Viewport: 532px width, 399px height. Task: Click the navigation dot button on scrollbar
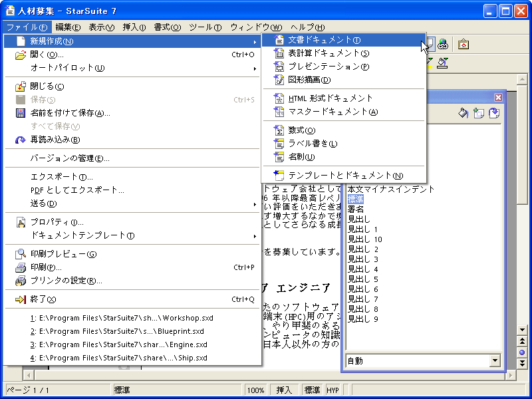point(522,352)
